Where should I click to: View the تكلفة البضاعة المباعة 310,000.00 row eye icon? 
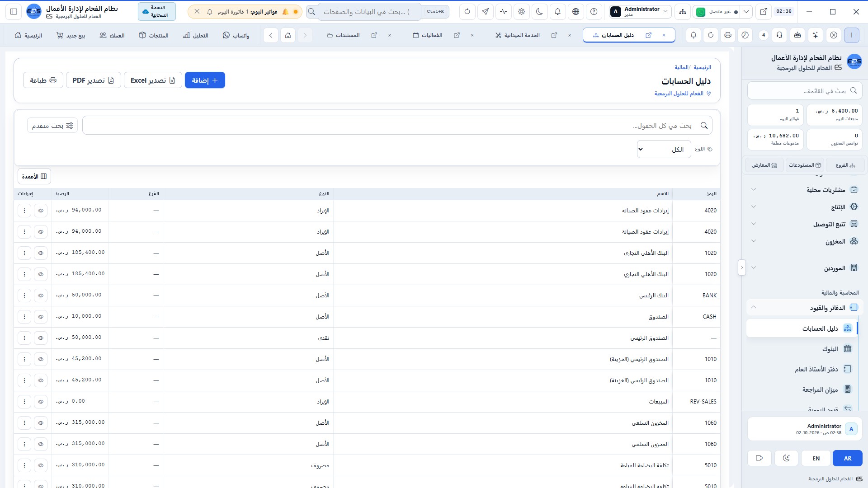pos(41,465)
